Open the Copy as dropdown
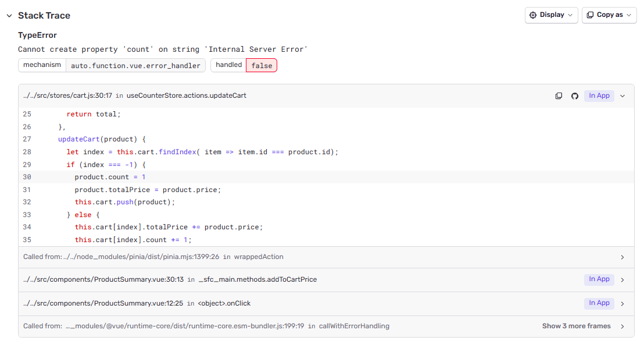 tap(609, 15)
